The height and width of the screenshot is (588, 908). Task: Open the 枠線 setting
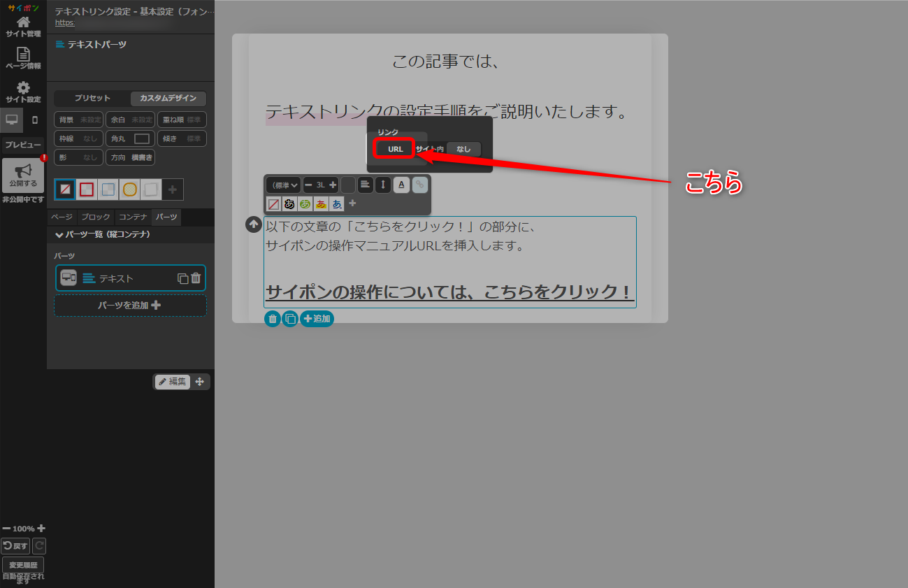78,138
